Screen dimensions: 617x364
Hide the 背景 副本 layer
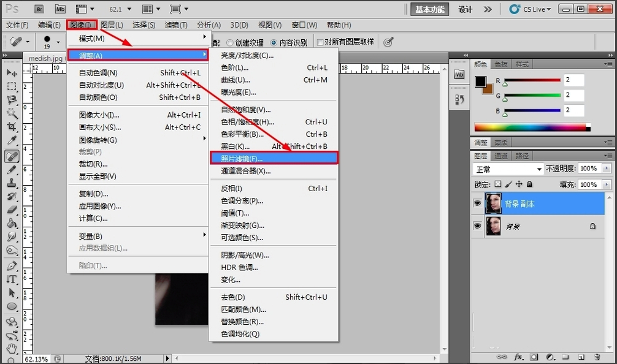pos(478,203)
